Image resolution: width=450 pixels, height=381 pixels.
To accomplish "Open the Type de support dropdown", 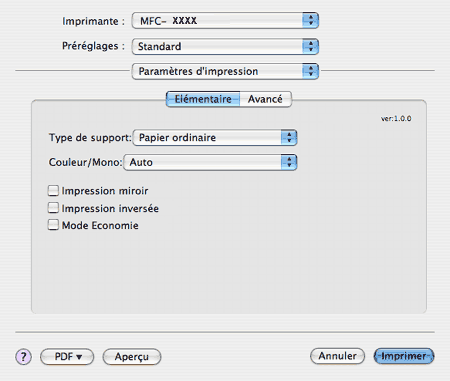I will click(x=215, y=137).
